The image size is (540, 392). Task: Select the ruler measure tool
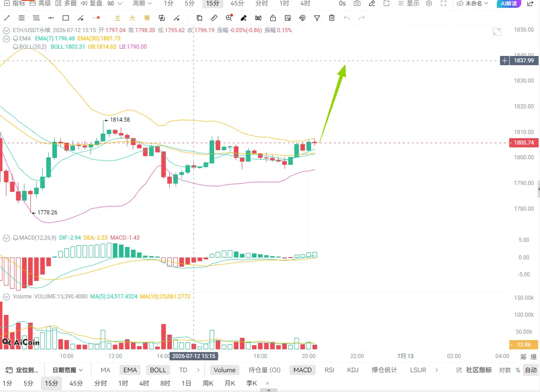click(214, 18)
